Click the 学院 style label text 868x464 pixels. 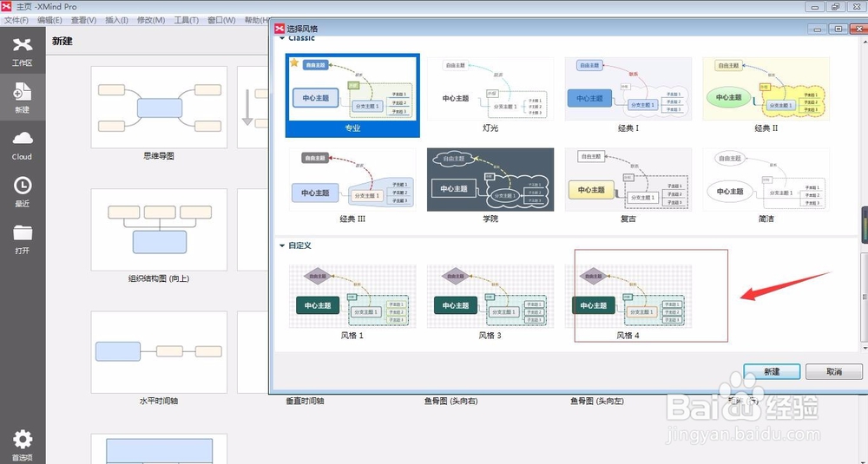click(490, 219)
